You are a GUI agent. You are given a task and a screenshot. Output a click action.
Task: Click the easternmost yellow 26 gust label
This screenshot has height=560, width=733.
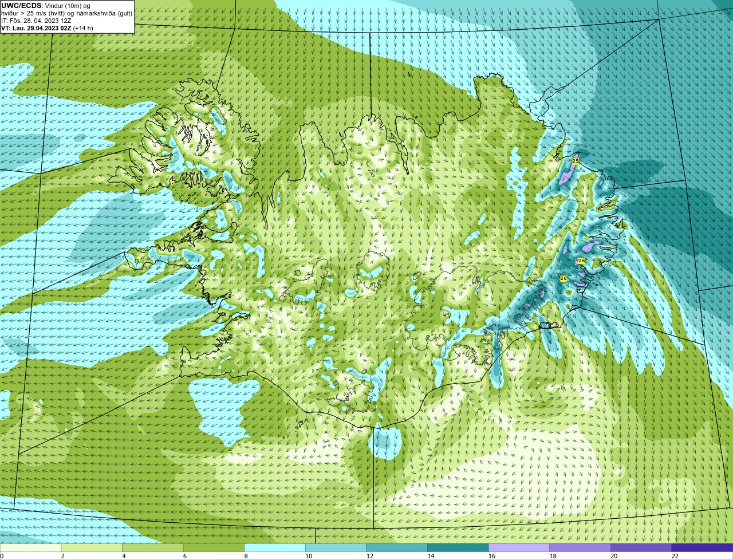click(582, 261)
